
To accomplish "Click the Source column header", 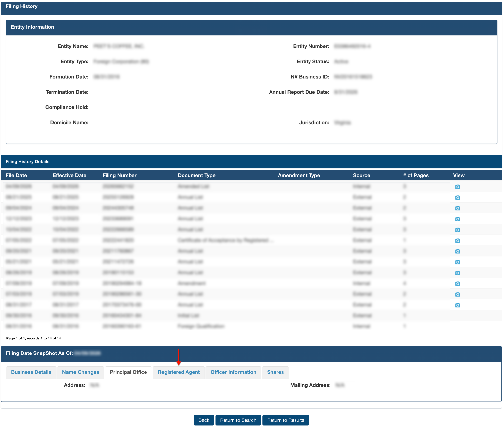I will point(361,175).
